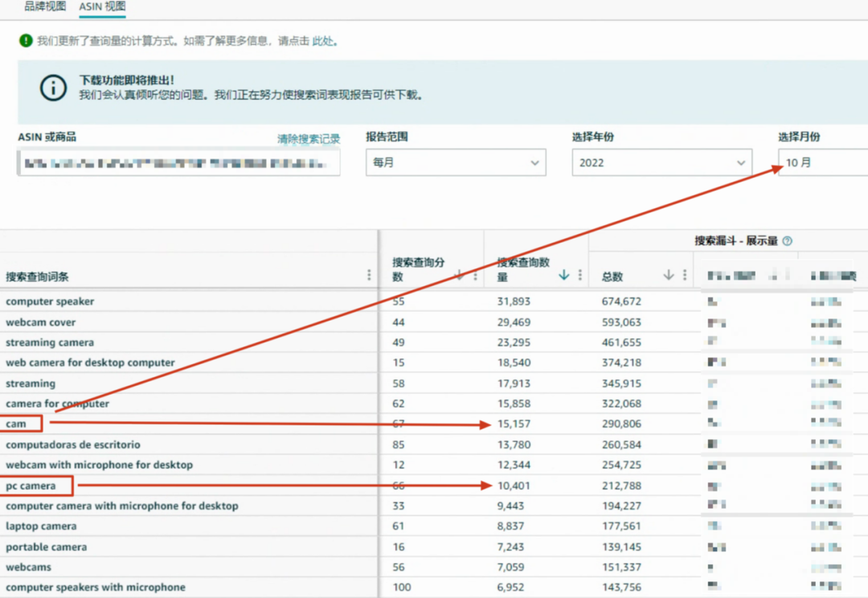Viewport: 868px width, 598px height.
Task: Click the total impressions value 674,672
Action: (x=621, y=301)
